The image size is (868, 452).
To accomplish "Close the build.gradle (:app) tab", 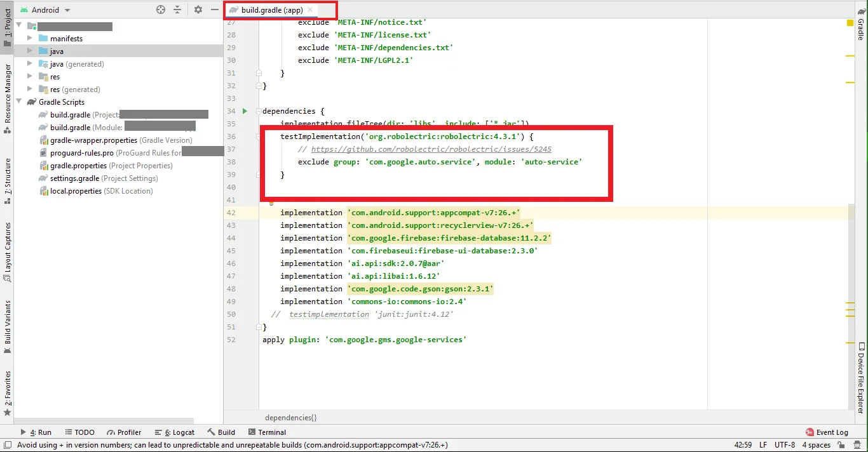I will tap(310, 10).
